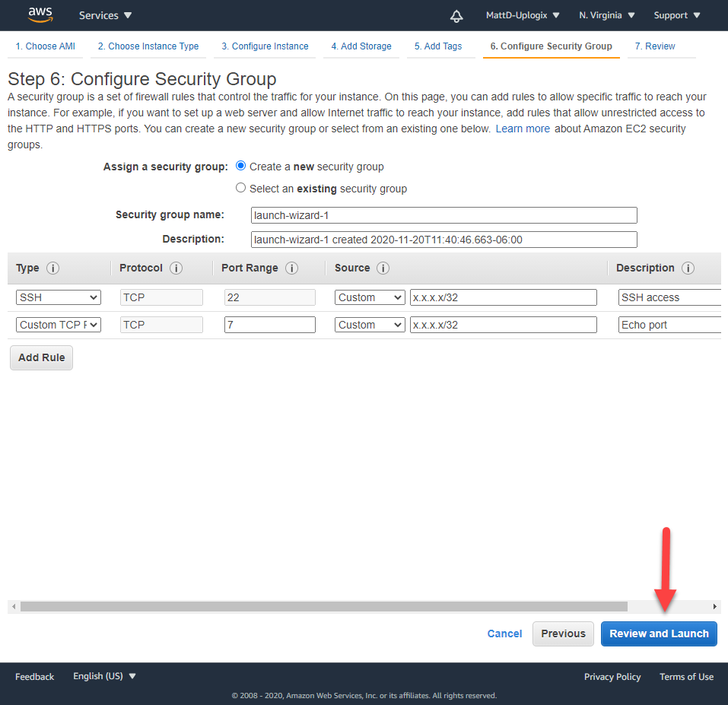Click info icon beside Port Range header
The width and height of the screenshot is (728, 705).
(x=291, y=268)
